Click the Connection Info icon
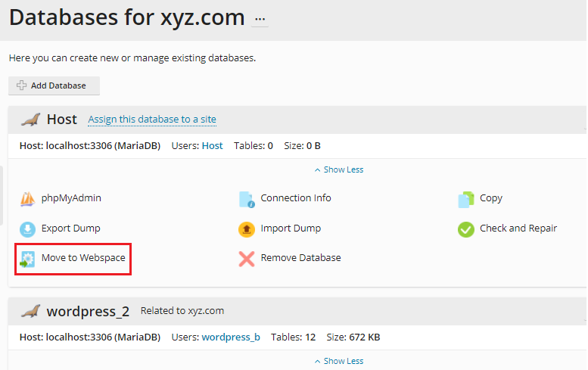 (247, 199)
